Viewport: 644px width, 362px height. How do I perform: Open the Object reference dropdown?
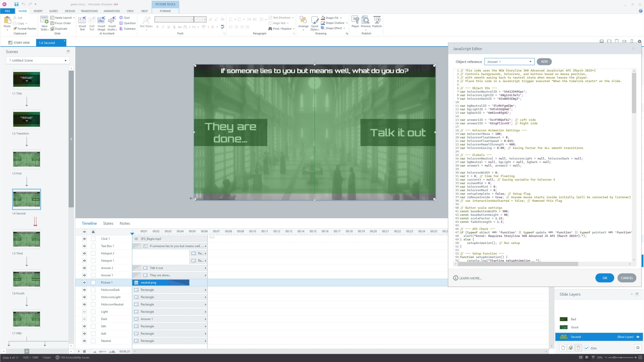point(509,62)
